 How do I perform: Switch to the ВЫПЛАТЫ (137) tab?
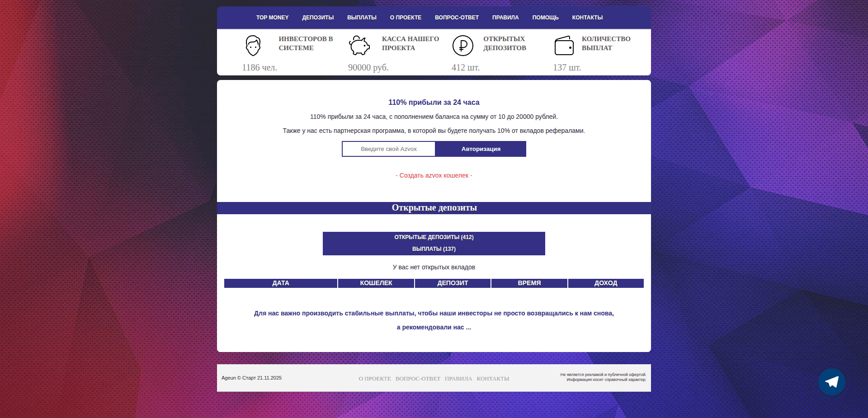coord(434,249)
